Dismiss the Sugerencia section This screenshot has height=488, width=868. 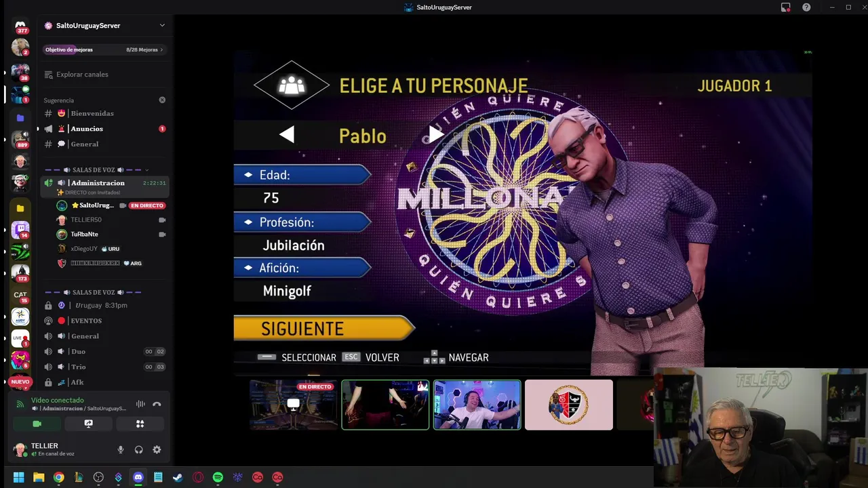pyautogui.click(x=162, y=100)
